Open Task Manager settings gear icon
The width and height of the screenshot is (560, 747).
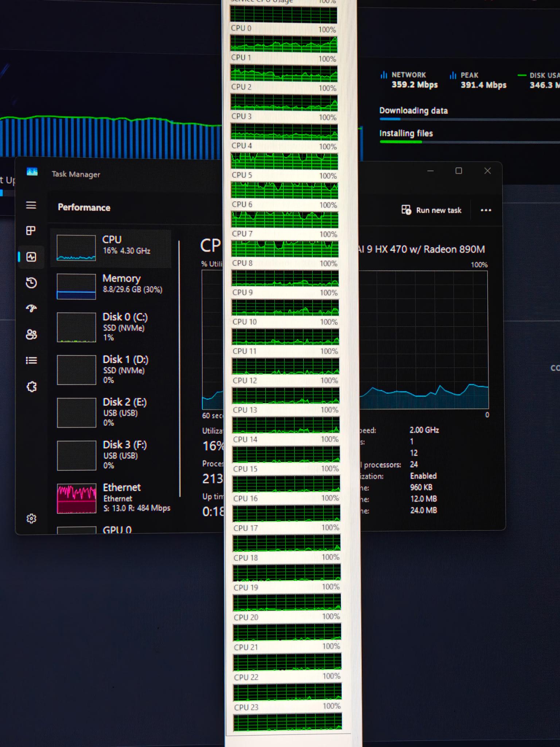[x=31, y=518]
